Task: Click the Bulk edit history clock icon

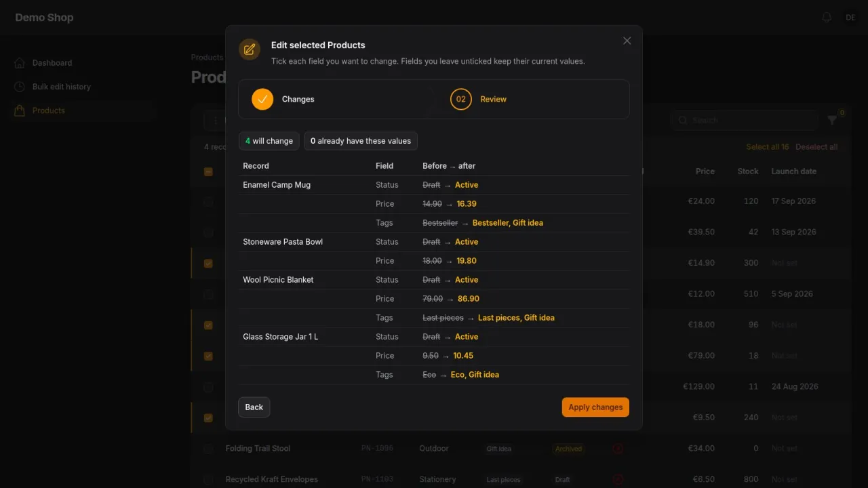Action: tap(20, 87)
